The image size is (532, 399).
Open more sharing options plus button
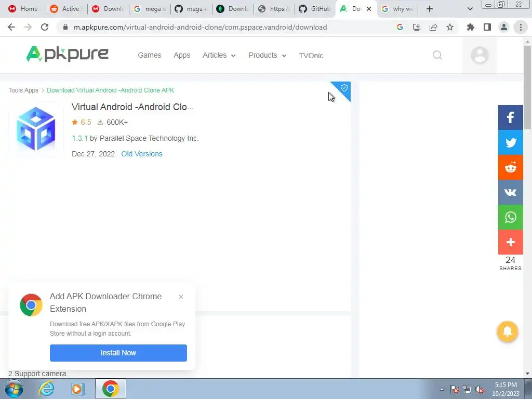click(510, 242)
